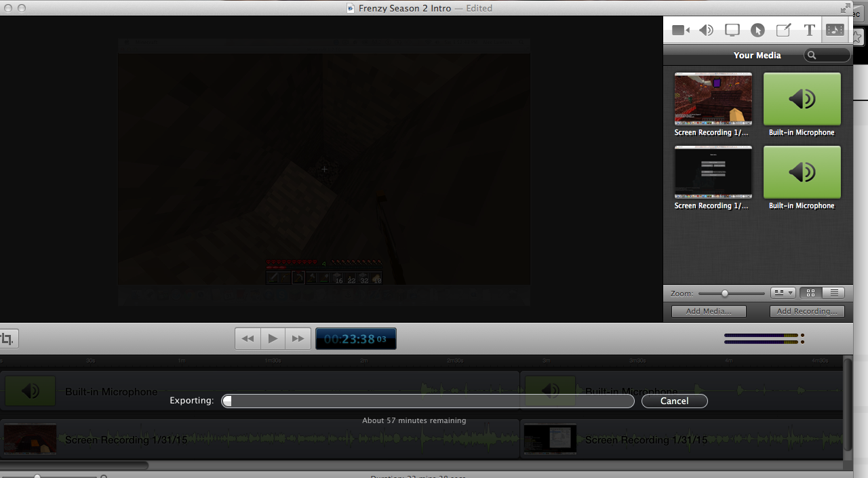Fast forward the playback
868x478 pixels.
298,338
